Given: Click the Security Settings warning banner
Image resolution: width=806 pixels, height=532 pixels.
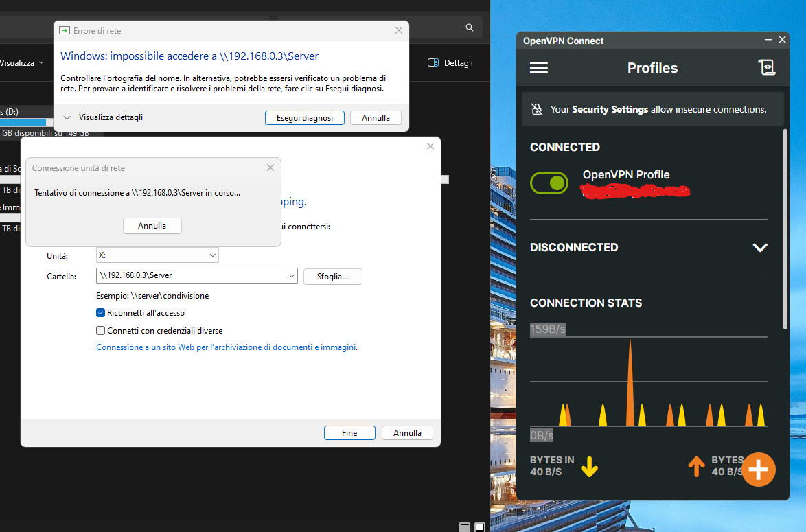Looking at the screenshot, I should [x=653, y=109].
